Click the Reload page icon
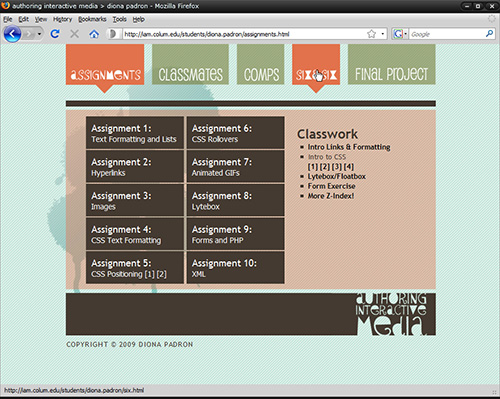500x399 pixels. [x=55, y=34]
